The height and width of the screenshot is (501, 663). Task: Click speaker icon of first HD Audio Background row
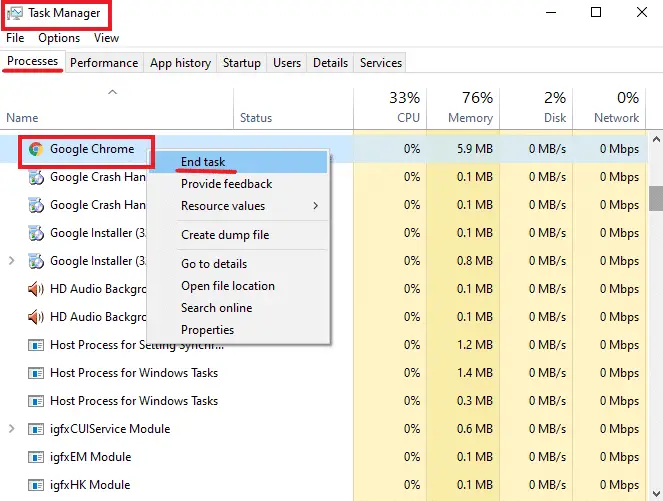pos(36,289)
